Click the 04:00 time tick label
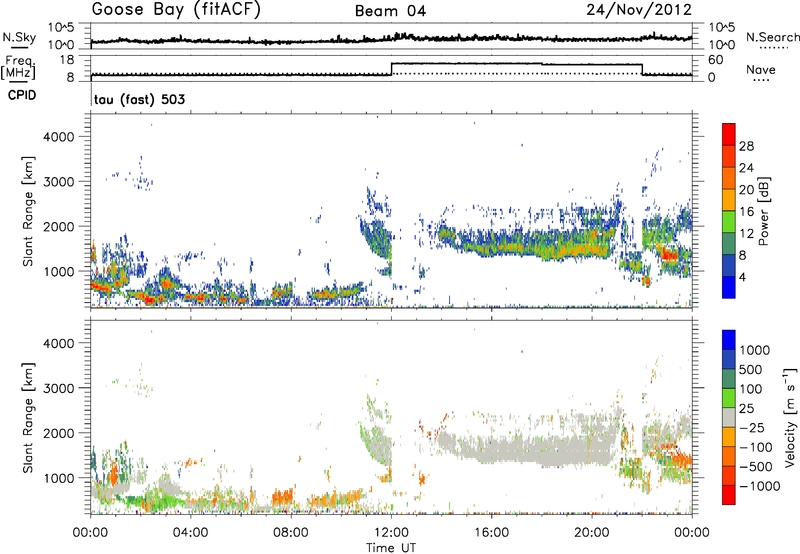The image size is (800, 554). point(190,533)
